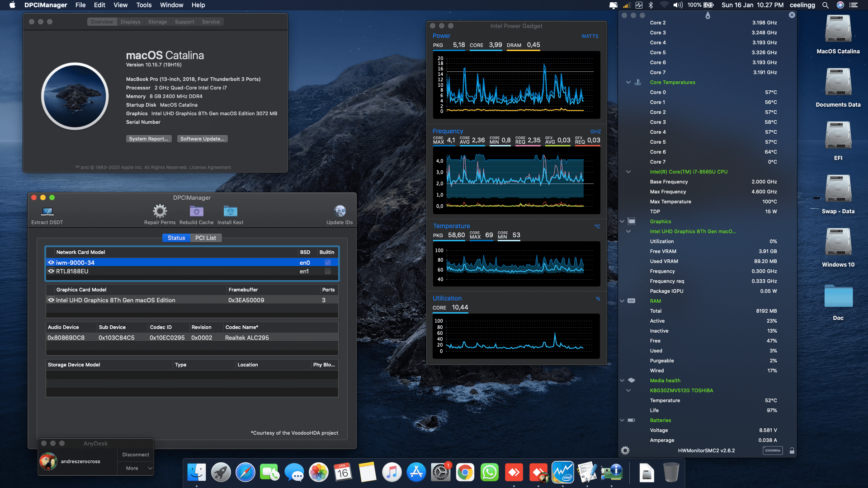
Task: Collapse the Core Temperatures group
Action: pos(628,82)
